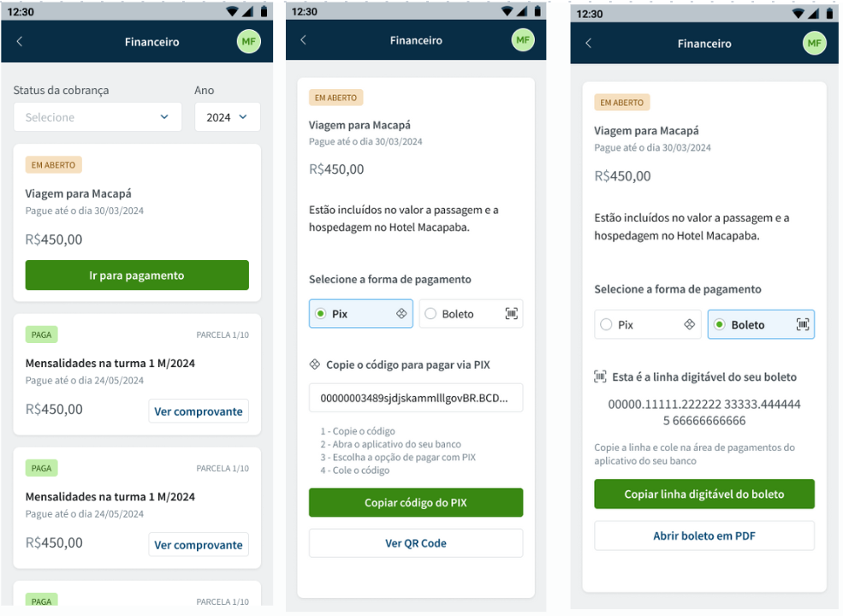This screenshot has height=616, width=843.
Task: Open MF avatar on Pix screen
Action: 523,39
